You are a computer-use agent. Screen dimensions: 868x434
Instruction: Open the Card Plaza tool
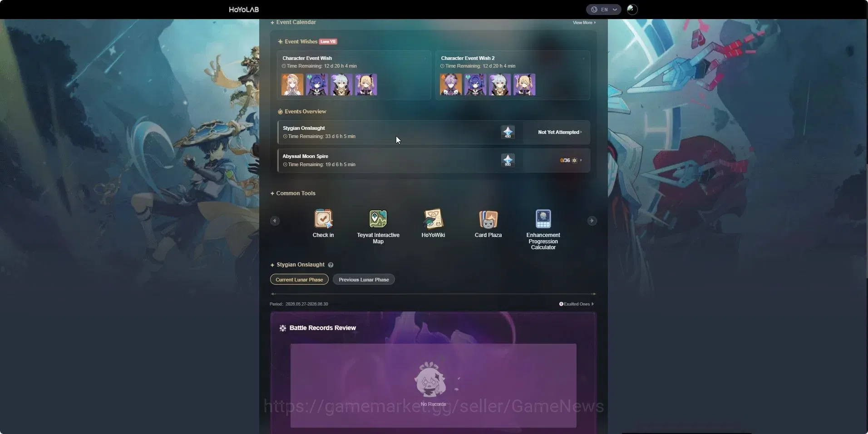pyautogui.click(x=488, y=223)
